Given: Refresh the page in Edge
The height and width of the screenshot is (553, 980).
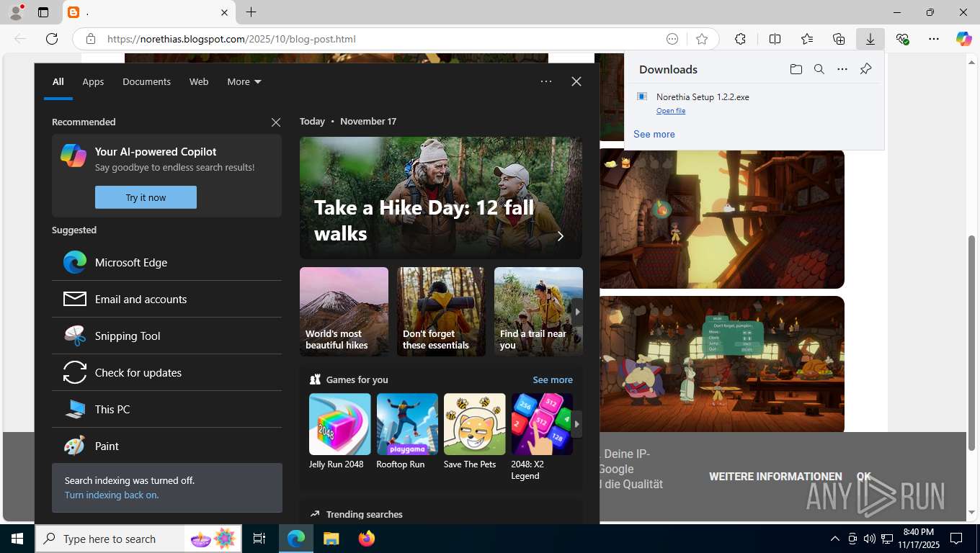Looking at the screenshot, I should pyautogui.click(x=52, y=39).
